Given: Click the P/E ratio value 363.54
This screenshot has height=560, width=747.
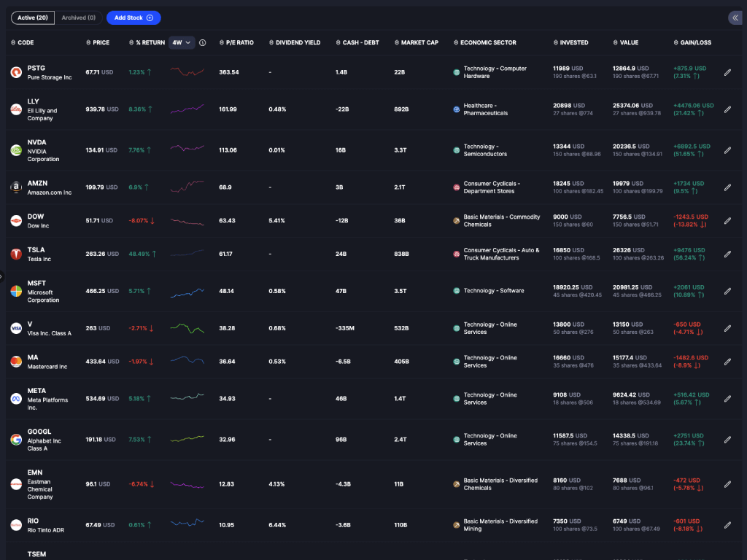Looking at the screenshot, I should coord(229,72).
